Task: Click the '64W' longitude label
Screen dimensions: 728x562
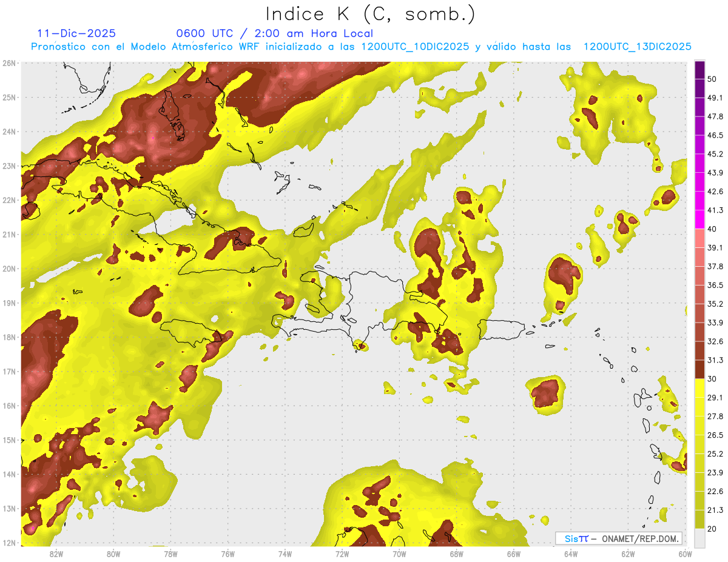Action: pyautogui.click(x=571, y=554)
